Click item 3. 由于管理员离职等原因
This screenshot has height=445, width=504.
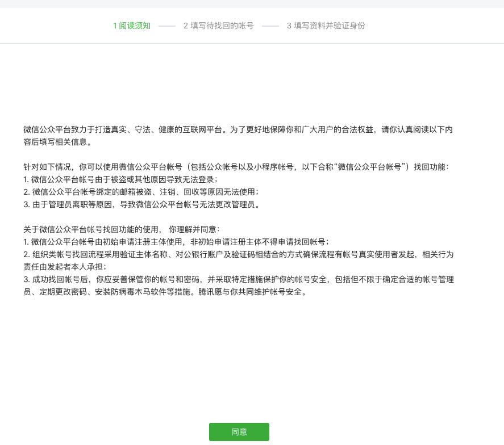(141, 204)
